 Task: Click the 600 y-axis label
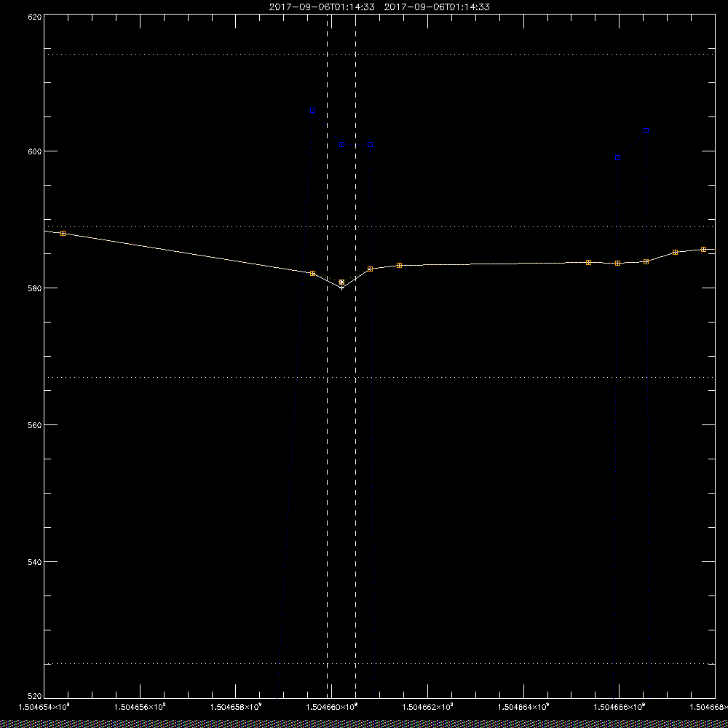36,151
